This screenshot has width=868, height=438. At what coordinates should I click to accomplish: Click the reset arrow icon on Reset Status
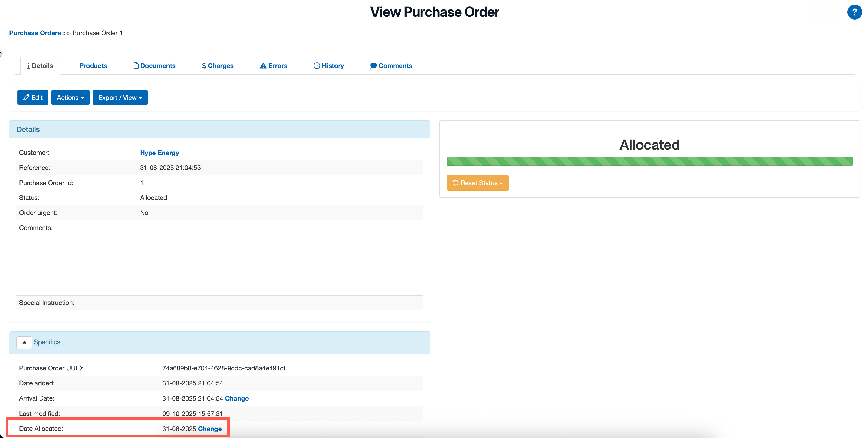[x=456, y=183]
